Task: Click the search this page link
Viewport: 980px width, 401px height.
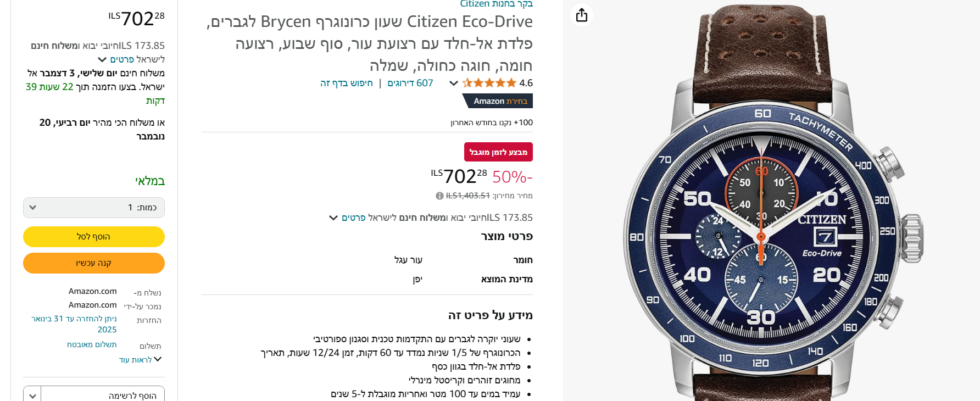Action: 347,83
